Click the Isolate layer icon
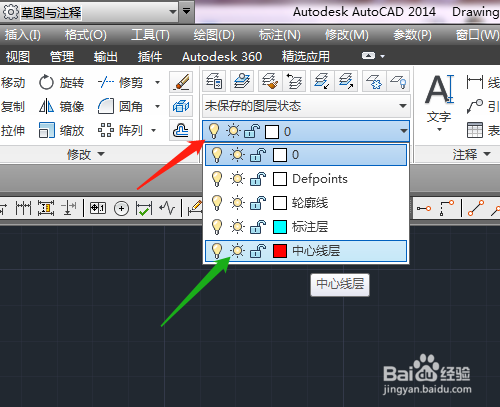 point(322,81)
